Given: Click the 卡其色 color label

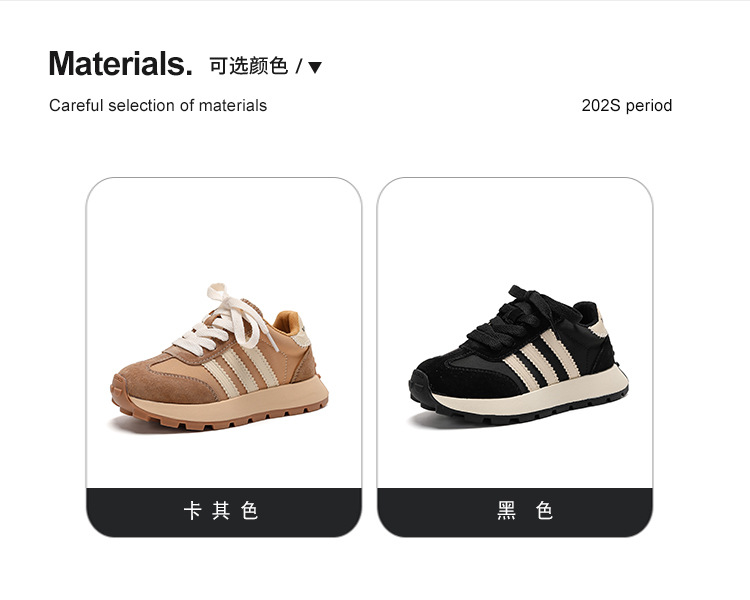Looking at the screenshot, I should (x=221, y=511).
